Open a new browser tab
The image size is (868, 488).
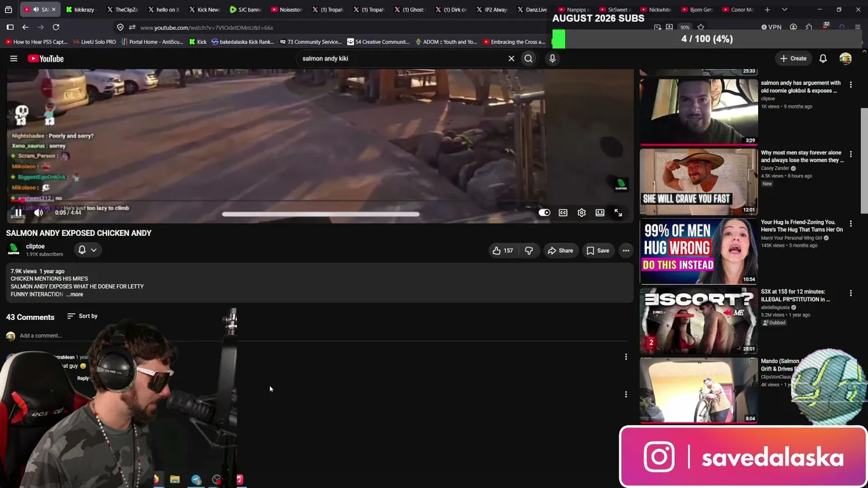(767, 9)
